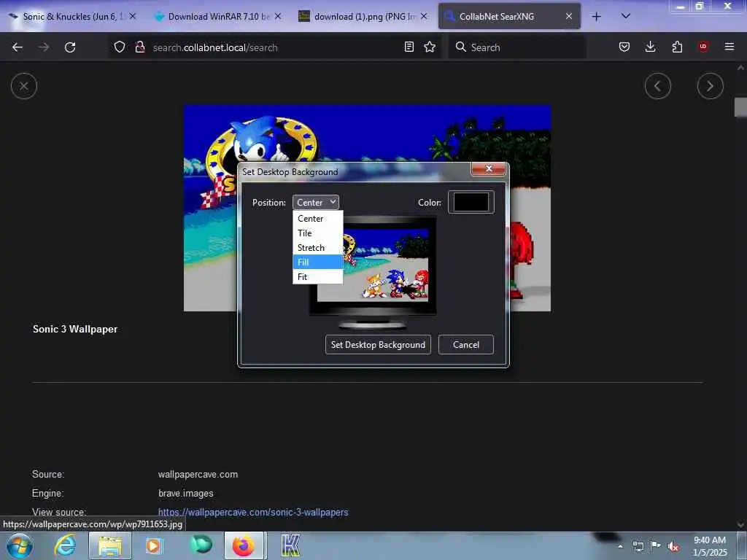Screen dimensions: 747x560
Task: Choose Stretch in the position list
Action: 318,248
